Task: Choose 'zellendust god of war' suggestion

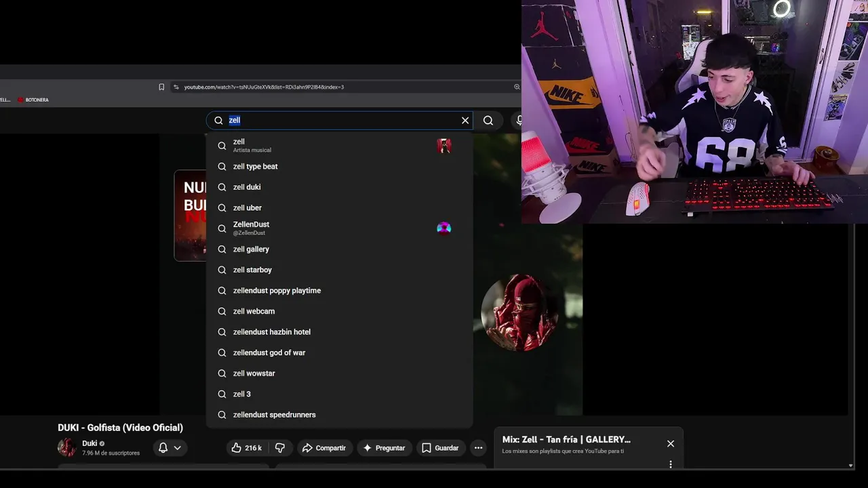Action: click(x=339, y=352)
